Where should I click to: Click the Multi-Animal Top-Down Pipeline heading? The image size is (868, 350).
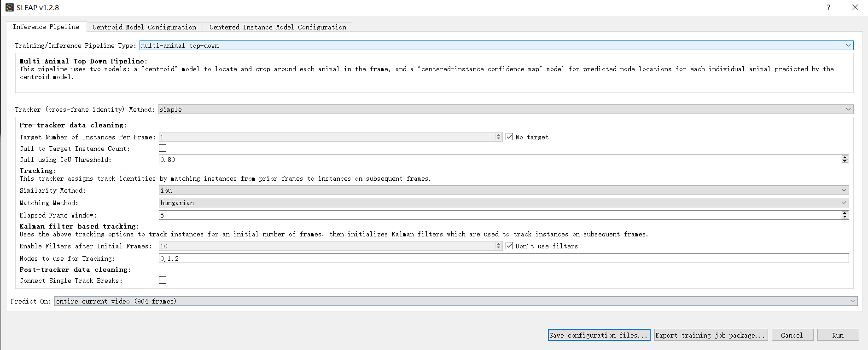tap(83, 61)
